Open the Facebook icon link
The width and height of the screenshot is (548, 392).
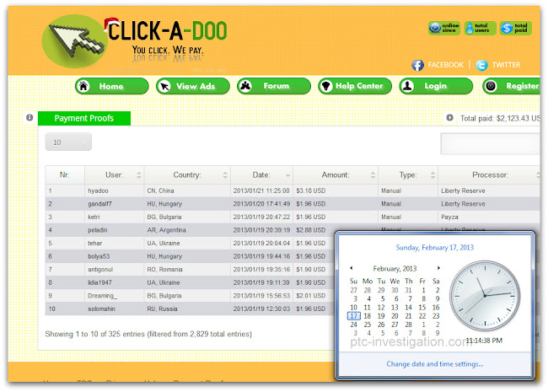click(x=417, y=65)
